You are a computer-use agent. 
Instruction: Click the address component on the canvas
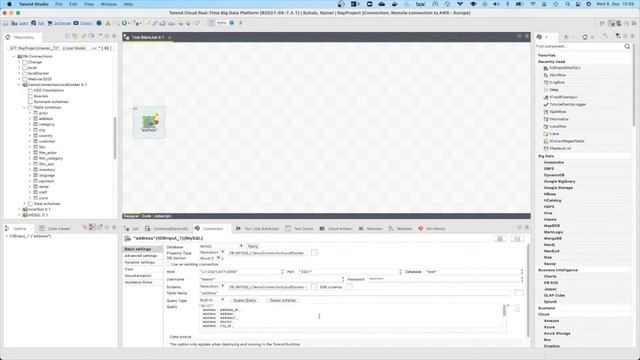[149, 122]
